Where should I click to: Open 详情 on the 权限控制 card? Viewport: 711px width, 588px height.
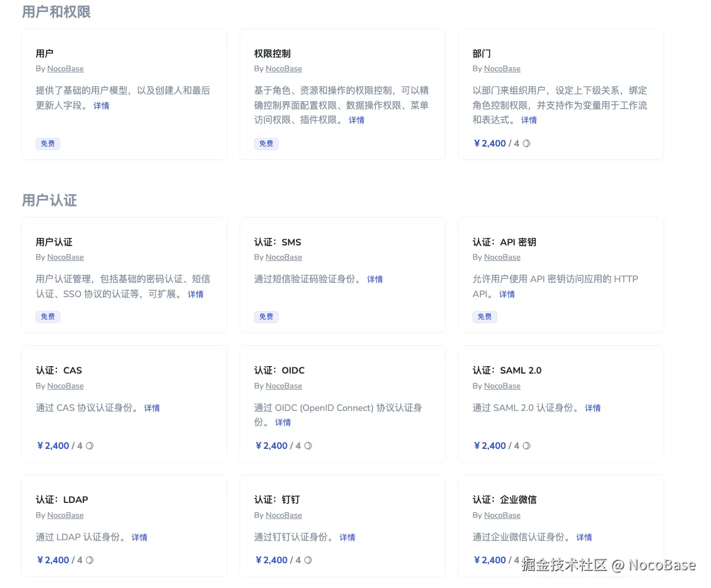click(356, 120)
